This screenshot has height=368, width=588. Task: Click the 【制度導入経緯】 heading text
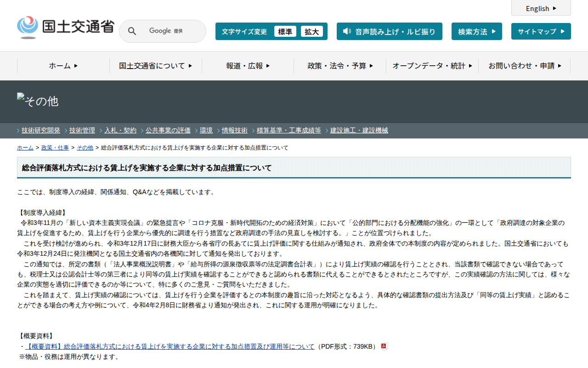coord(43,213)
